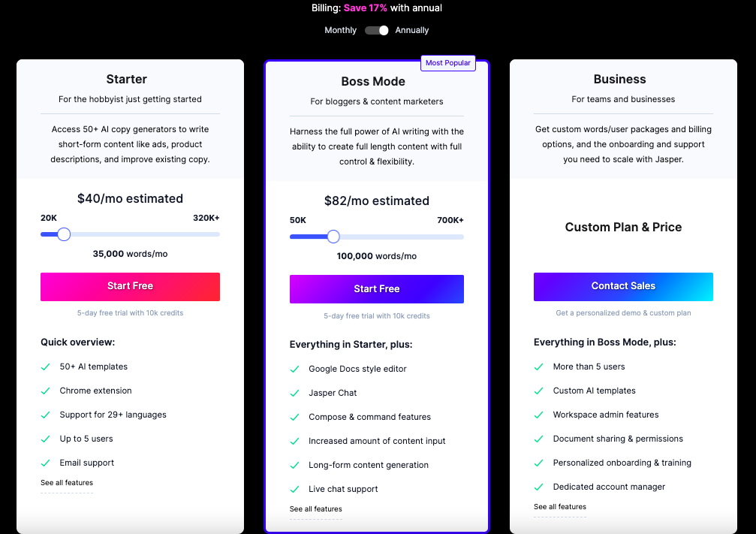Image resolution: width=756 pixels, height=534 pixels.
Task: Click the Most Popular badge
Action: click(448, 62)
